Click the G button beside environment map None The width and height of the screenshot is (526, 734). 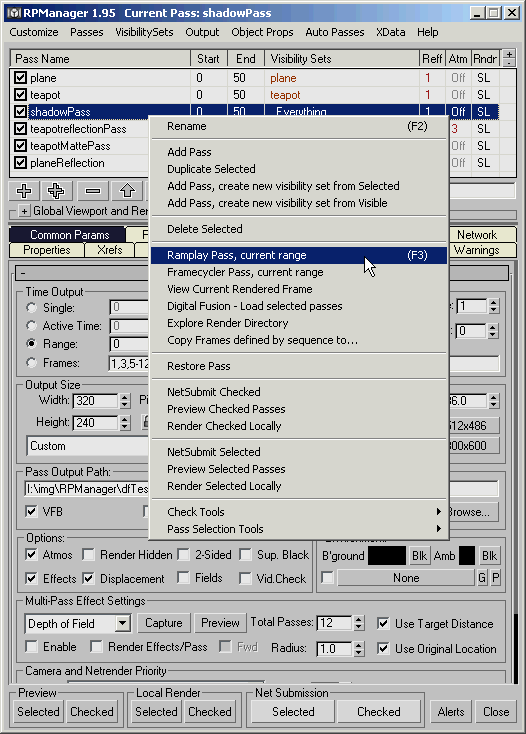pos(482,578)
